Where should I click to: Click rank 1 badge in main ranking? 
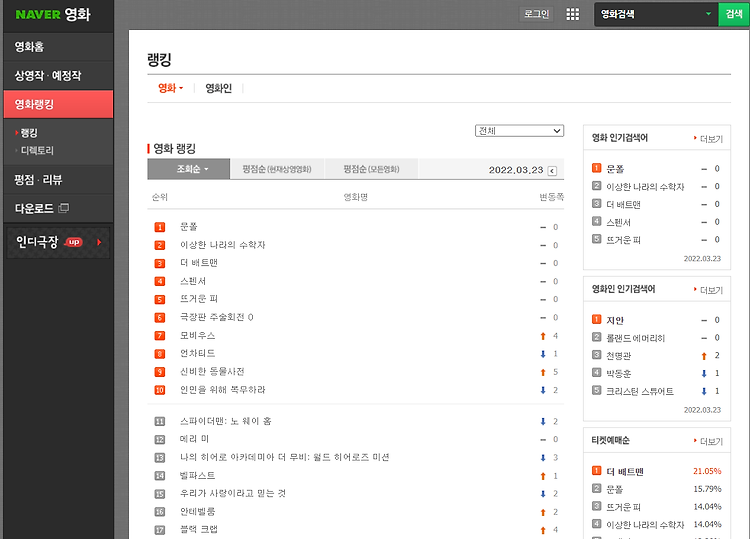tap(160, 227)
